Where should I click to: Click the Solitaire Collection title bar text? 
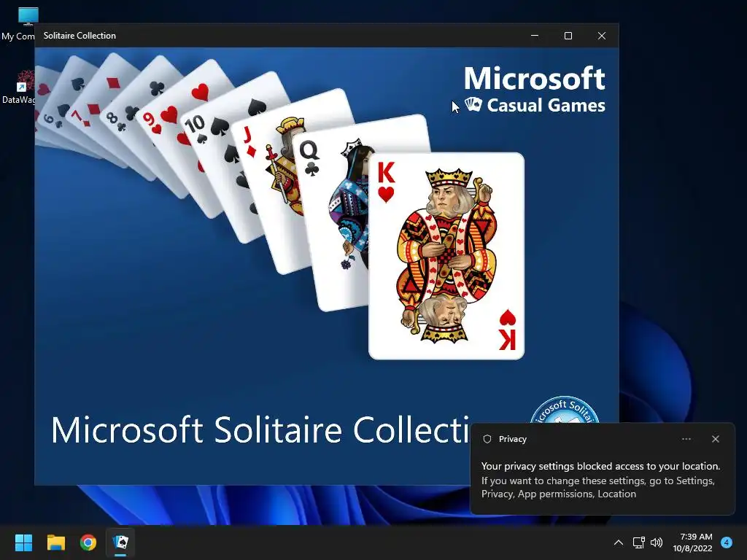pyautogui.click(x=80, y=36)
